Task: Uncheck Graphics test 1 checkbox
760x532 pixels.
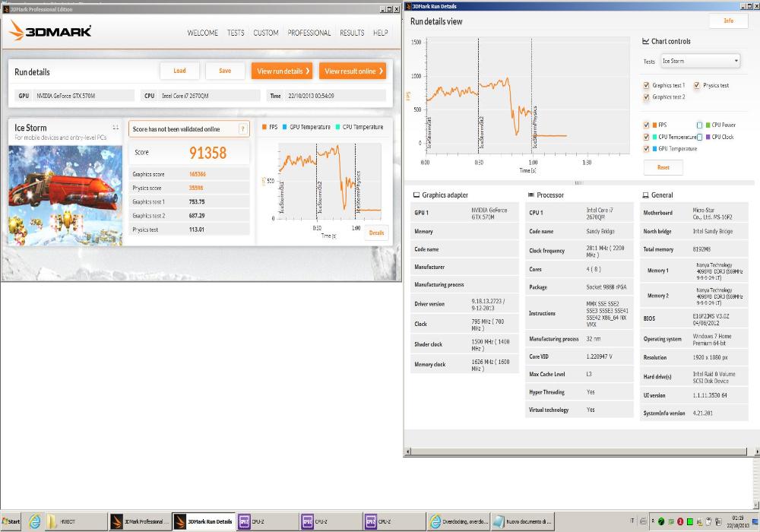Action: (x=646, y=85)
